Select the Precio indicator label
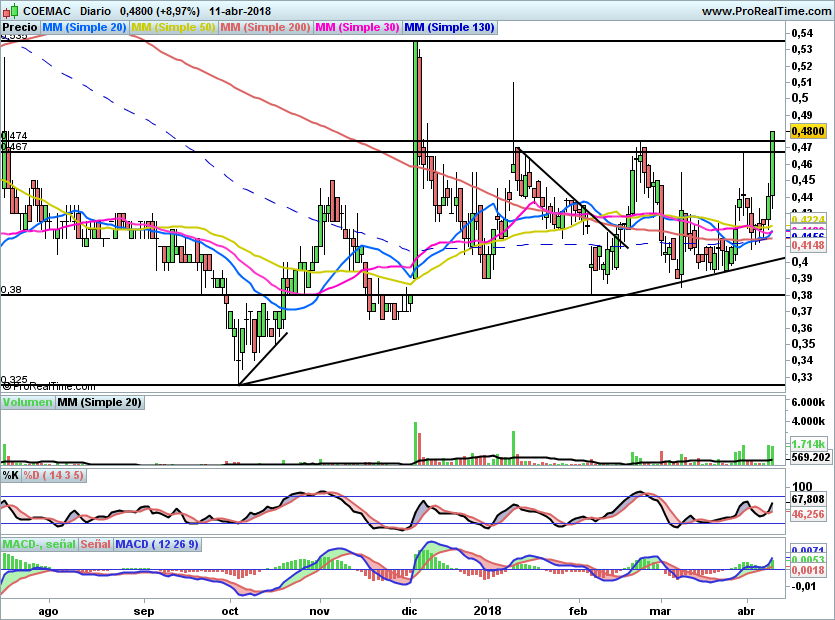The height and width of the screenshot is (620, 835). pos(20,27)
